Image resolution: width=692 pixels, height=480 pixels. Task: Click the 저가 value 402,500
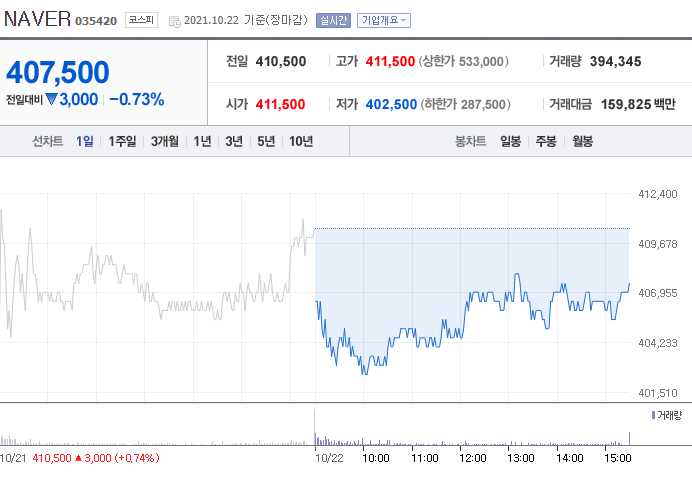tap(391, 105)
